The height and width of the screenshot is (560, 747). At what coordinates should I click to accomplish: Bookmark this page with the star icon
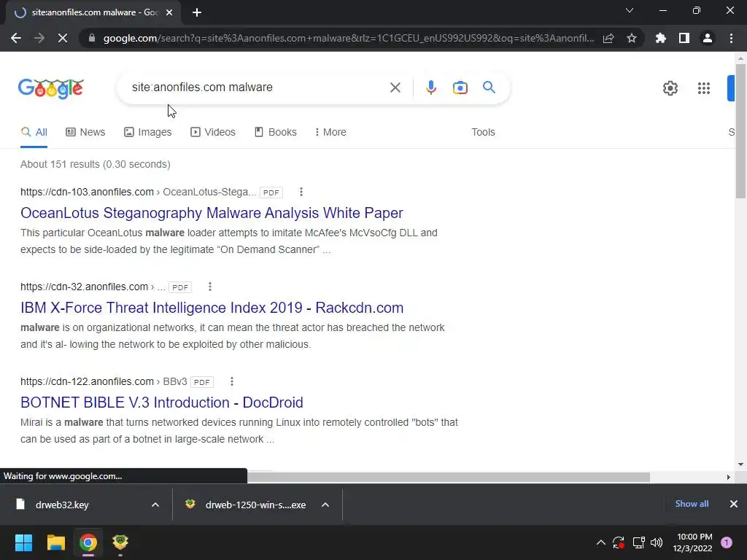[632, 38]
